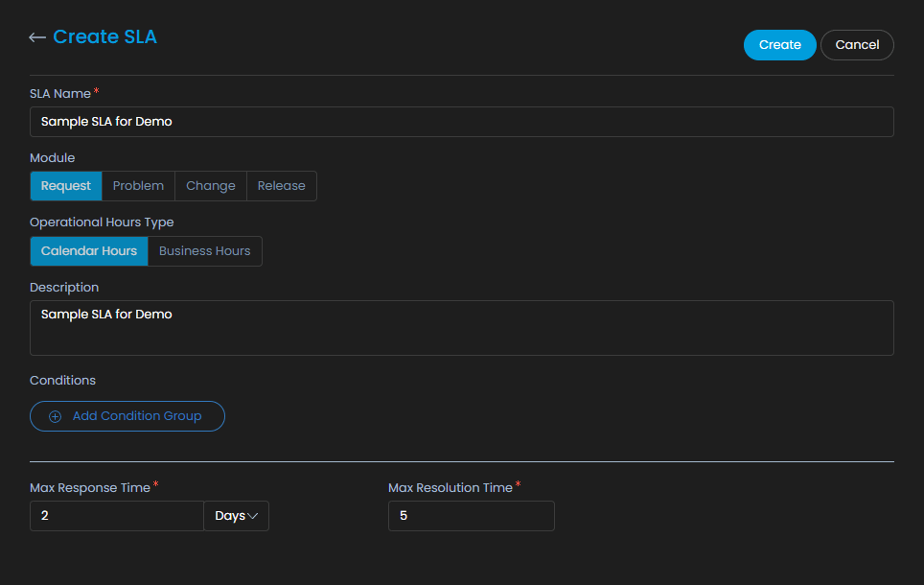This screenshot has height=585, width=924.
Task: Add a new condition group
Action: pyautogui.click(x=127, y=416)
